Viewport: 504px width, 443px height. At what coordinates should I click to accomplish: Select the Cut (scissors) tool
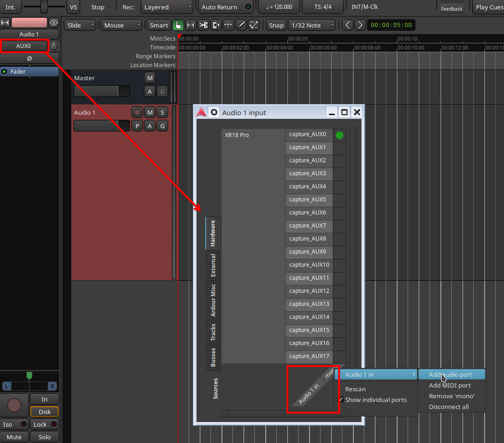[203, 25]
